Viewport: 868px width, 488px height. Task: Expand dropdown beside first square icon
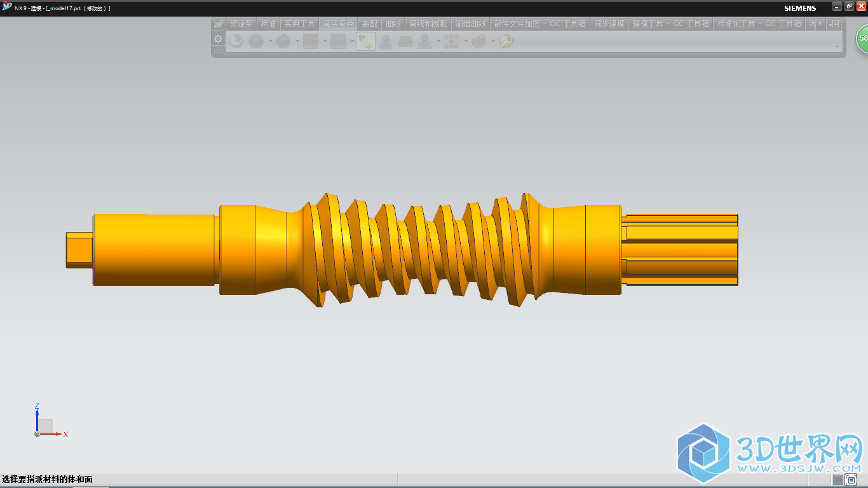pyautogui.click(x=325, y=41)
